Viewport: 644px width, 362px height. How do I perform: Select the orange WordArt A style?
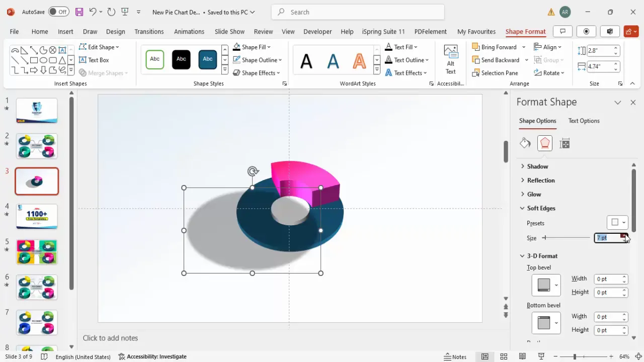pos(359,61)
